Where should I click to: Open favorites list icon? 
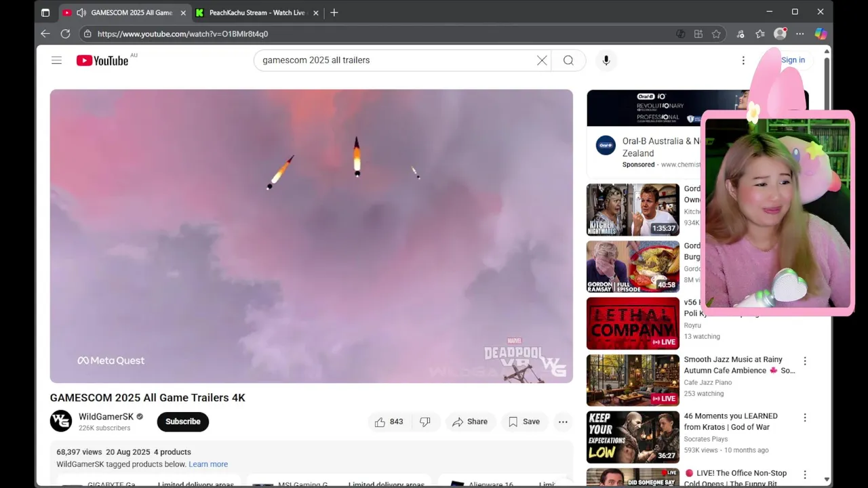[760, 34]
